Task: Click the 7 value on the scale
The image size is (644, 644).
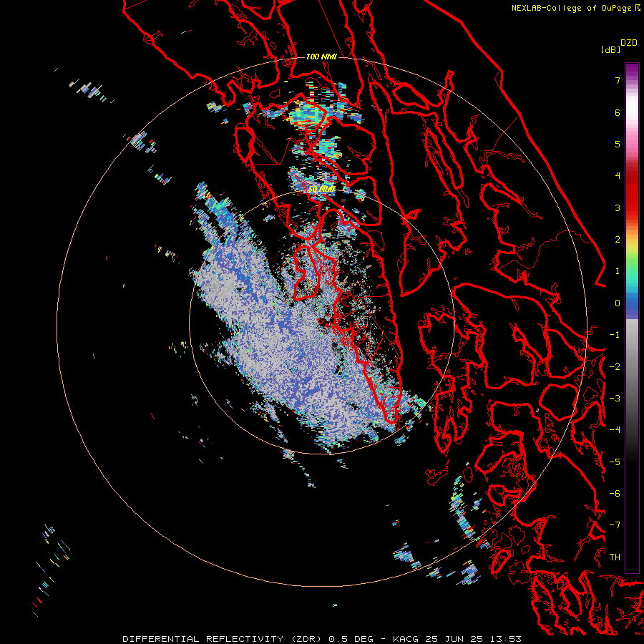Action: [618, 80]
